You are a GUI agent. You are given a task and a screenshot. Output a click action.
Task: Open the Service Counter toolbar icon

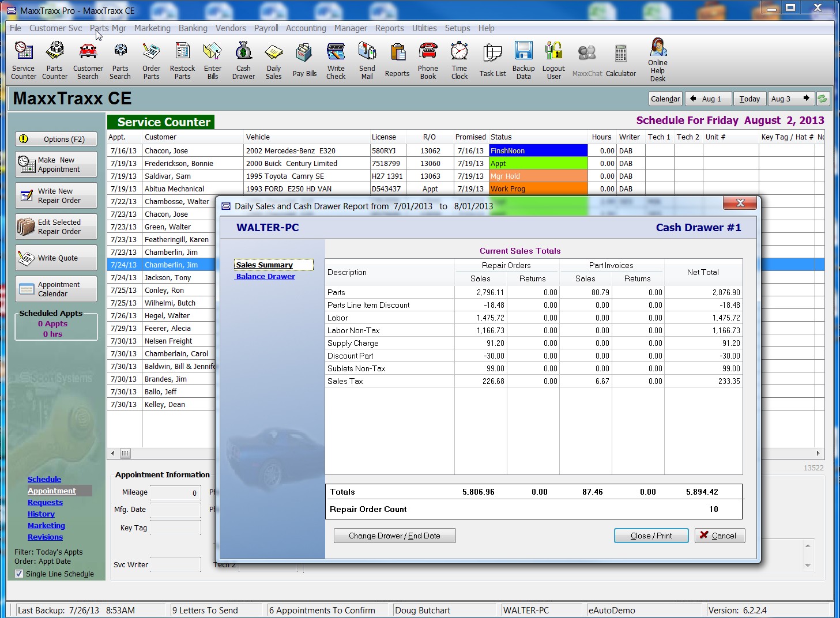24,60
